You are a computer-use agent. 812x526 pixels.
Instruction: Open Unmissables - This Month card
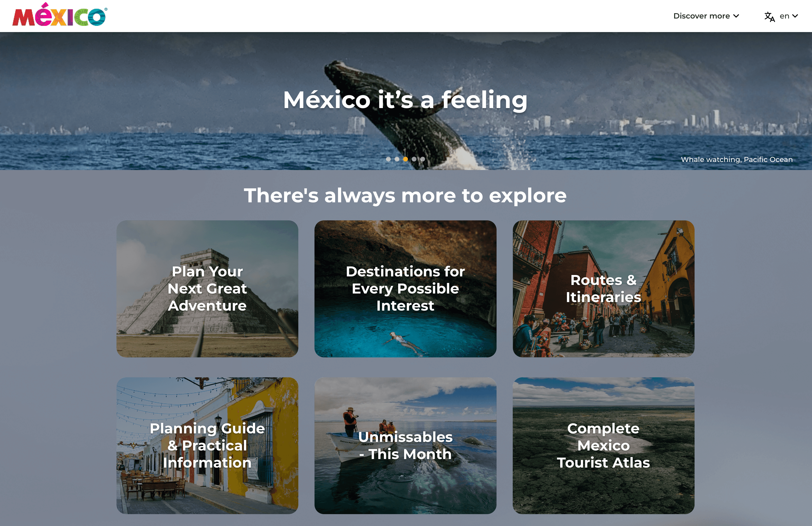(x=405, y=445)
